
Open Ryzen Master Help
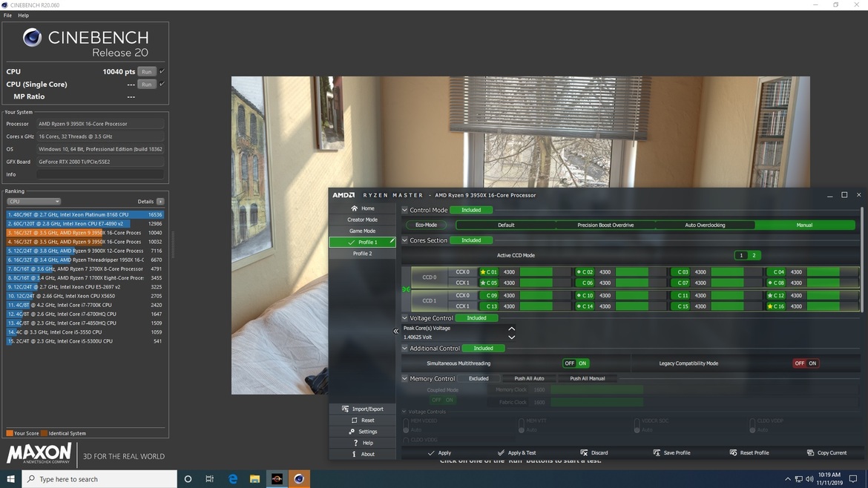click(363, 444)
